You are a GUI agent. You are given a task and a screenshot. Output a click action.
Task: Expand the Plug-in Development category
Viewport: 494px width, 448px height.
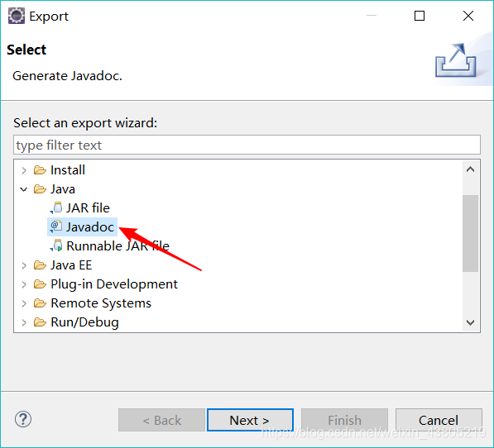pos(24,284)
